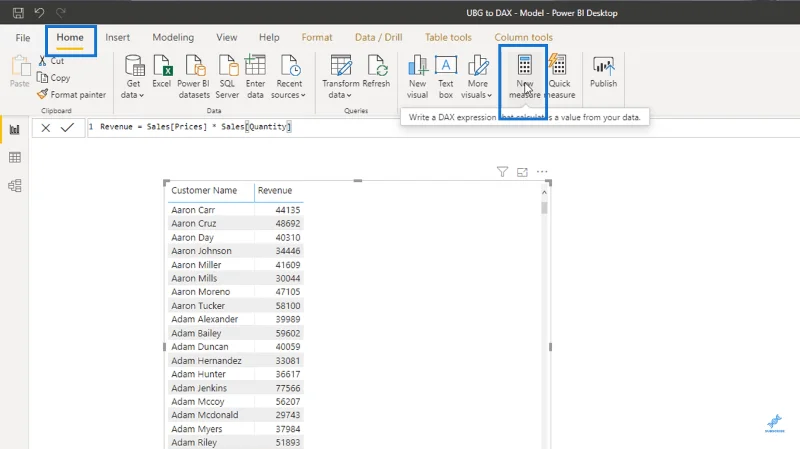800x449 pixels.
Task: Connect to SQL Server
Action: pos(227,77)
